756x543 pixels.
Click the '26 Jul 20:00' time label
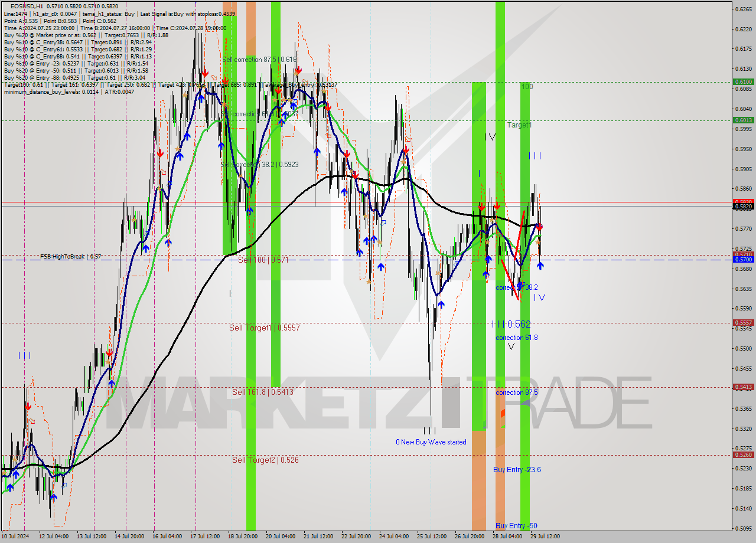pyautogui.click(x=471, y=537)
